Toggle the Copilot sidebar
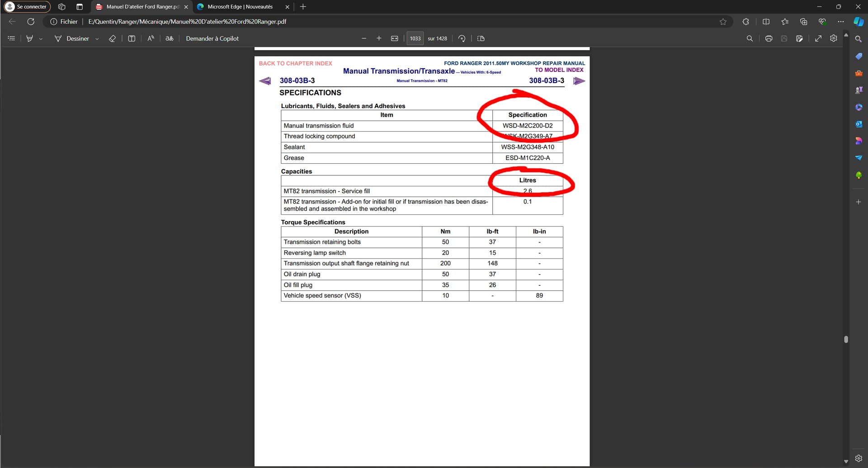868x468 pixels. (859, 21)
